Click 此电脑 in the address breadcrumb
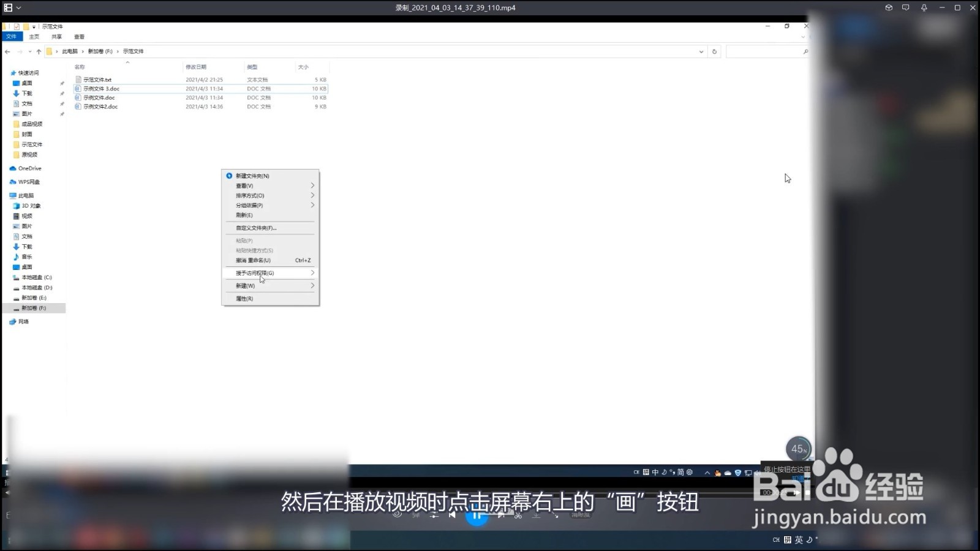The width and height of the screenshot is (980, 551). [70, 51]
